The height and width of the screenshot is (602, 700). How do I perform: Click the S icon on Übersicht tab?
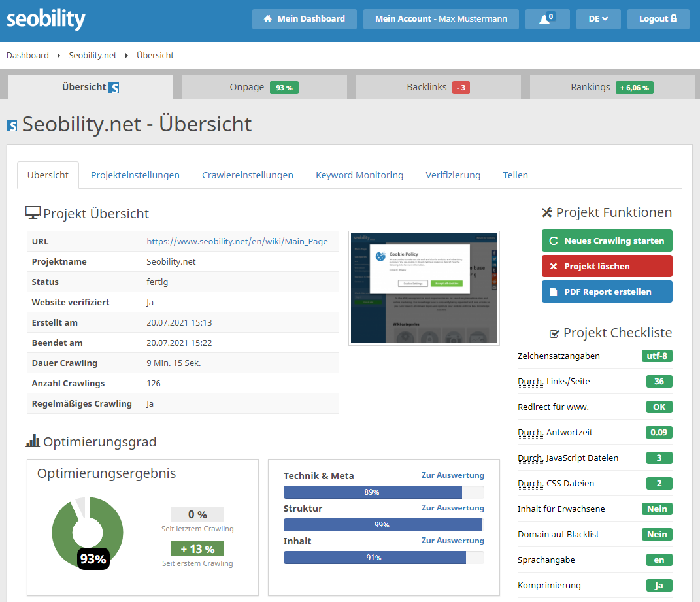[114, 88]
